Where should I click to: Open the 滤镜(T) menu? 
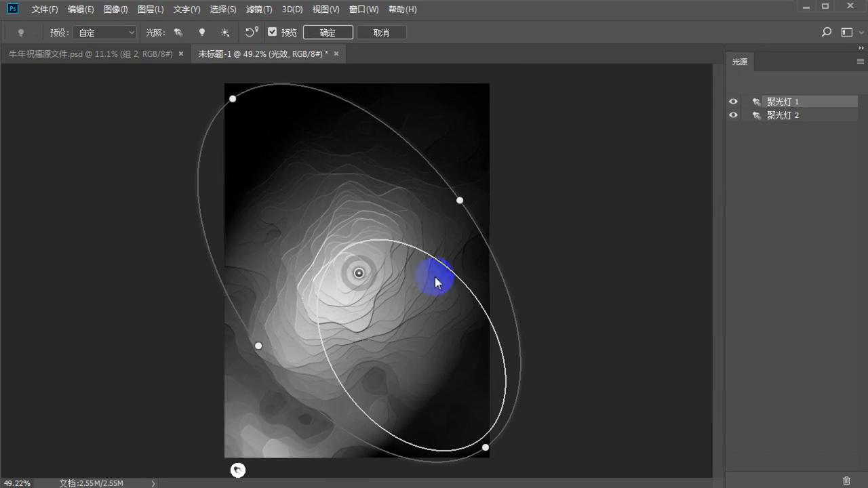[258, 9]
